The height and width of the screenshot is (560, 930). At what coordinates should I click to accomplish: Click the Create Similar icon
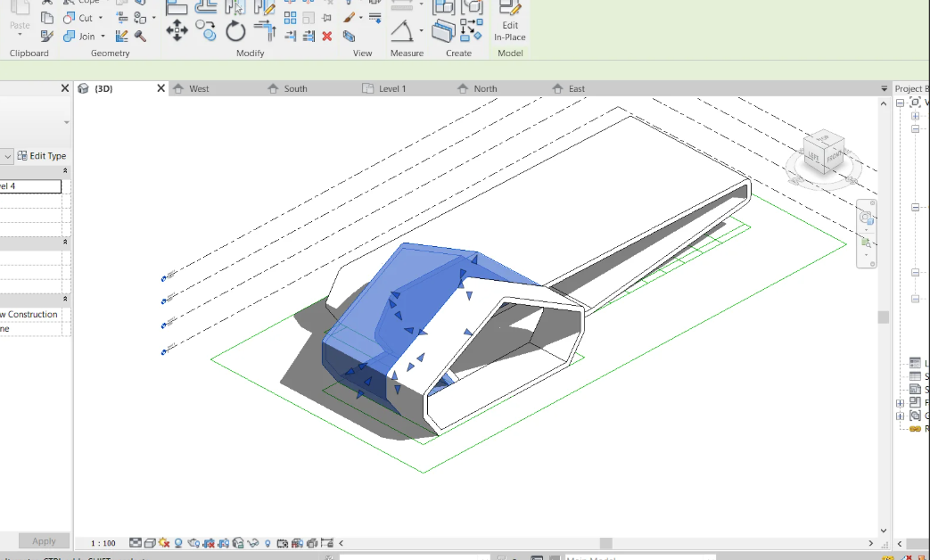(x=471, y=30)
